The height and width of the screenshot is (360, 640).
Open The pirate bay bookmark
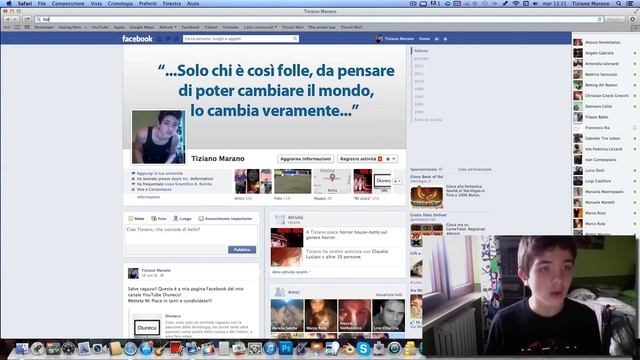322,27
